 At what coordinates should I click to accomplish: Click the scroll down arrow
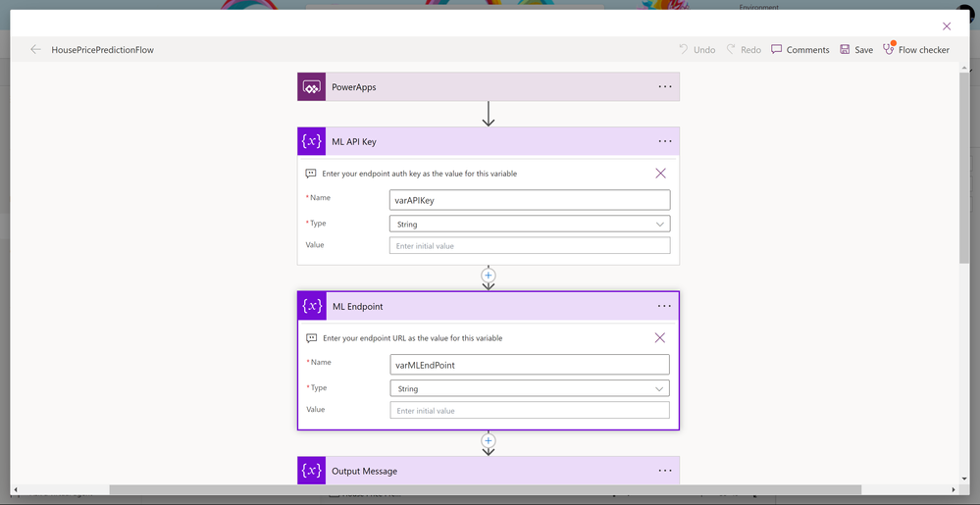point(965,479)
